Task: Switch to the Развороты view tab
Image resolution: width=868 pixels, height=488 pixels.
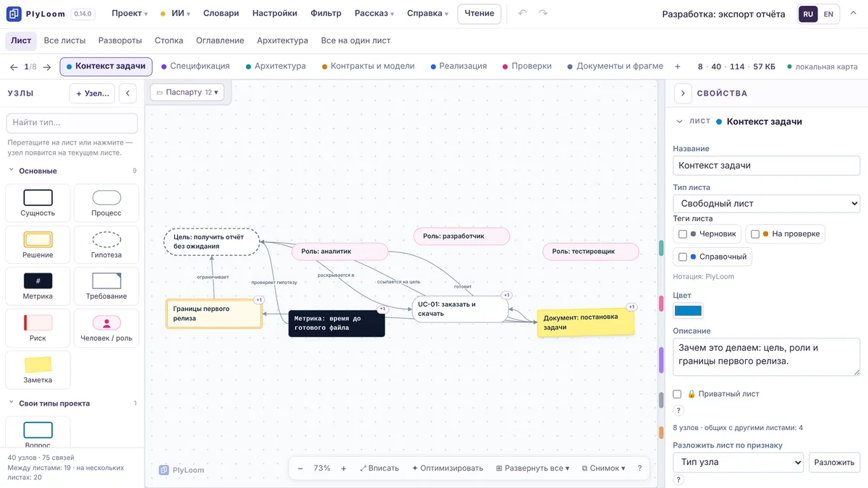Action: 120,40
